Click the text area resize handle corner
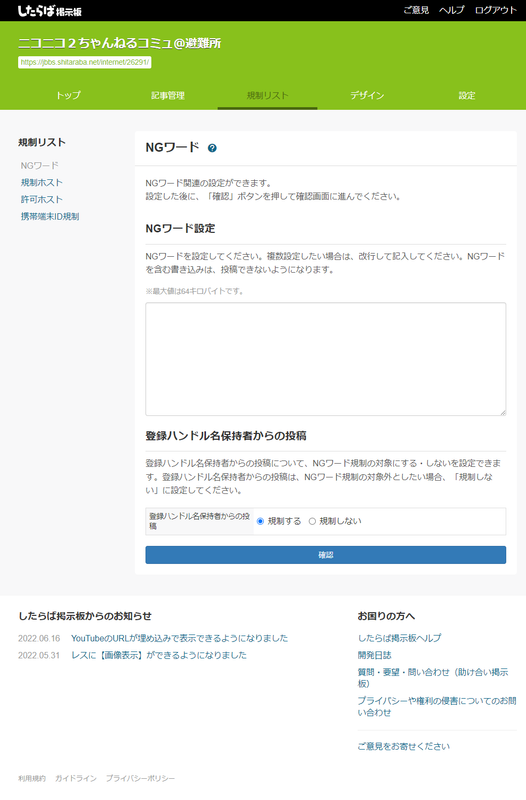Viewport: 526px width, 800px height. (503, 412)
